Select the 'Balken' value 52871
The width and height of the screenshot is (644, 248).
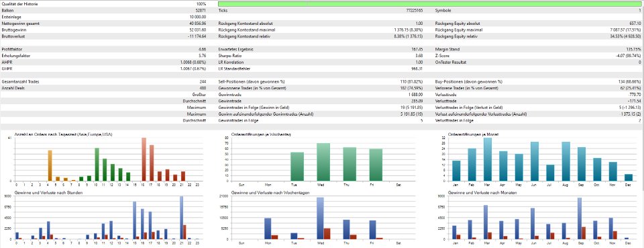click(x=201, y=10)
